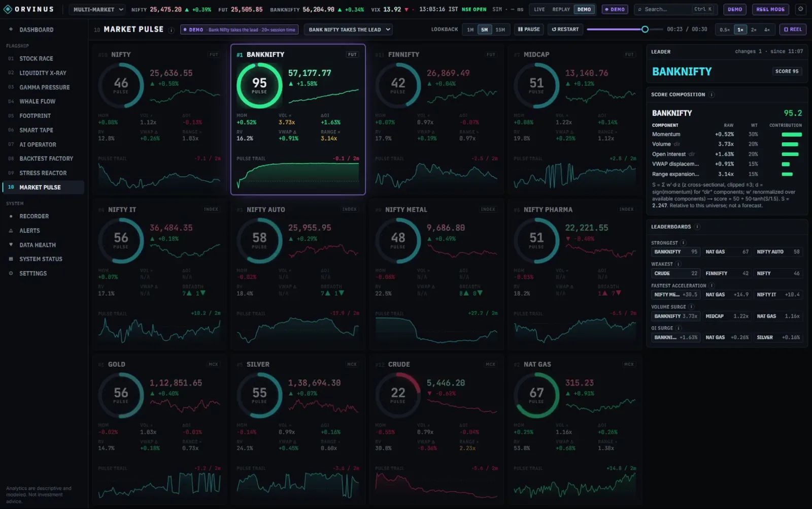Click the Restart button
This screenshot has width=812, height=509.
565,29
